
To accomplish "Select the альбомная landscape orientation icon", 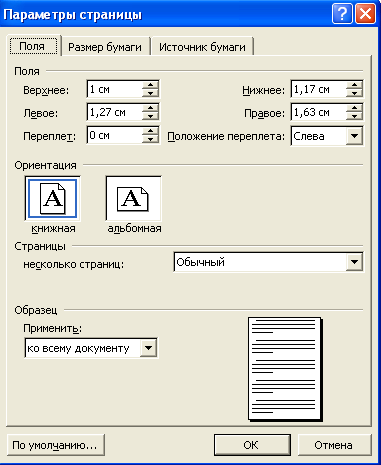I will pyautogui.click(x=133, y=199).
